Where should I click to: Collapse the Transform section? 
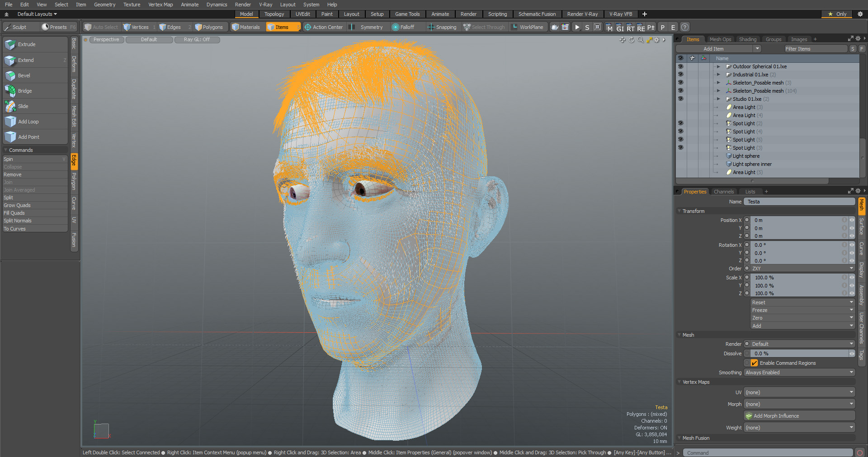point(679,211)
